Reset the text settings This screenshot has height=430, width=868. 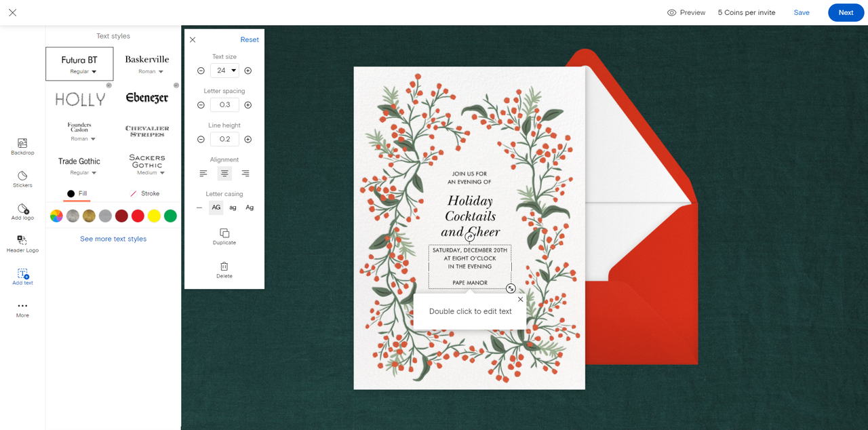[250, 40]
